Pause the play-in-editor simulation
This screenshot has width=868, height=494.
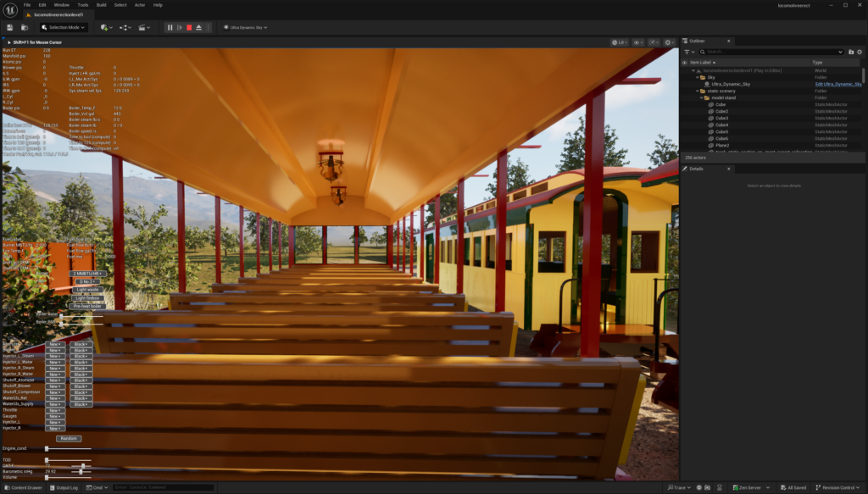click(x=170, y=27)
